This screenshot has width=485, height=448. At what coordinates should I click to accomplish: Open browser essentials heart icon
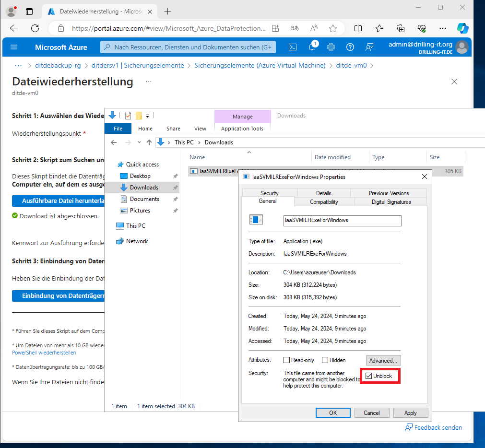(x=422, y=28)
